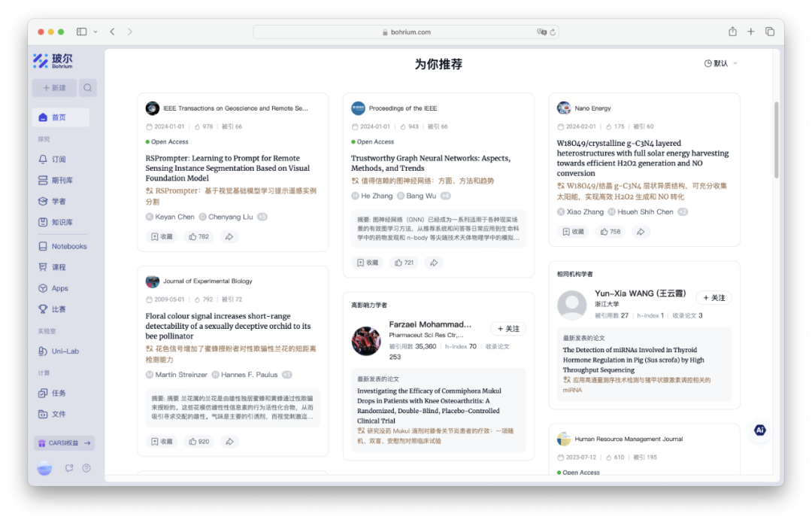Click the Safari translate icon
Screen dimensions: 812x523
point(541,32)
